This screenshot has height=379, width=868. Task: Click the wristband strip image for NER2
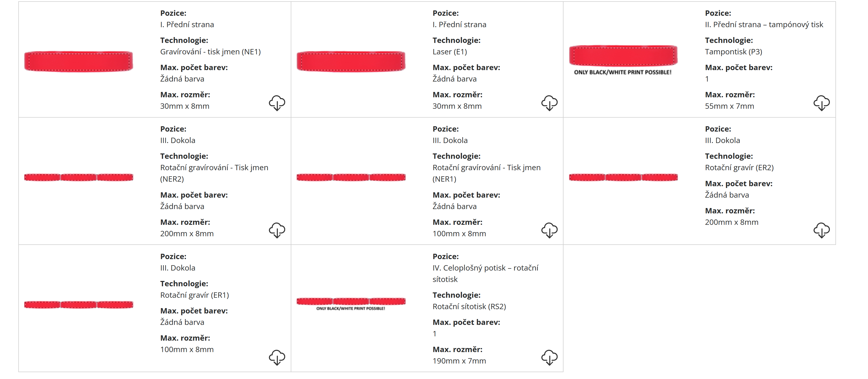[79, 177]
